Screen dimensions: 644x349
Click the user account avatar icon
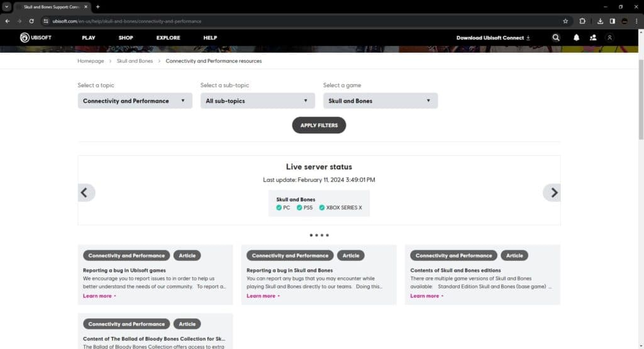click(609, 38)
